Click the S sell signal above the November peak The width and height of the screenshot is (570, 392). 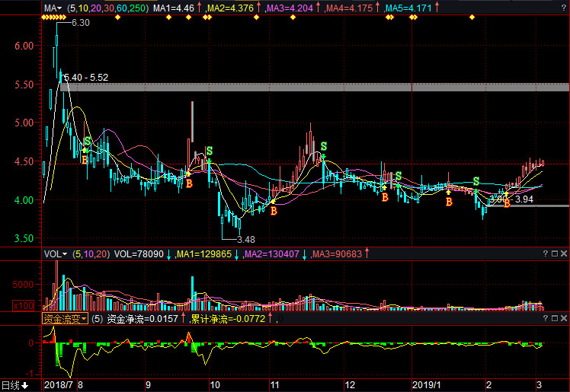point(324,145)
